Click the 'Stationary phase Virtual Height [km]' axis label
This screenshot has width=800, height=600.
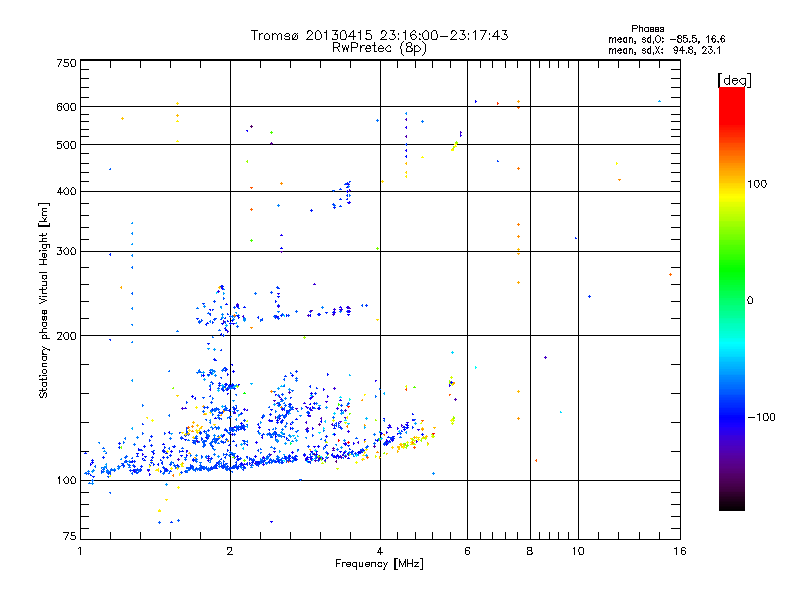[44, 300]
